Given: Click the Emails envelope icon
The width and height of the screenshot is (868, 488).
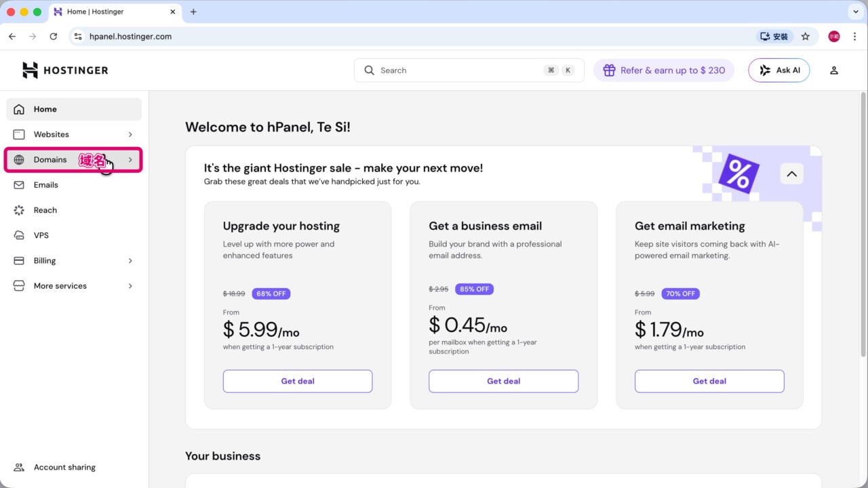Looking at the screenshot, I should tap(19, 185).
